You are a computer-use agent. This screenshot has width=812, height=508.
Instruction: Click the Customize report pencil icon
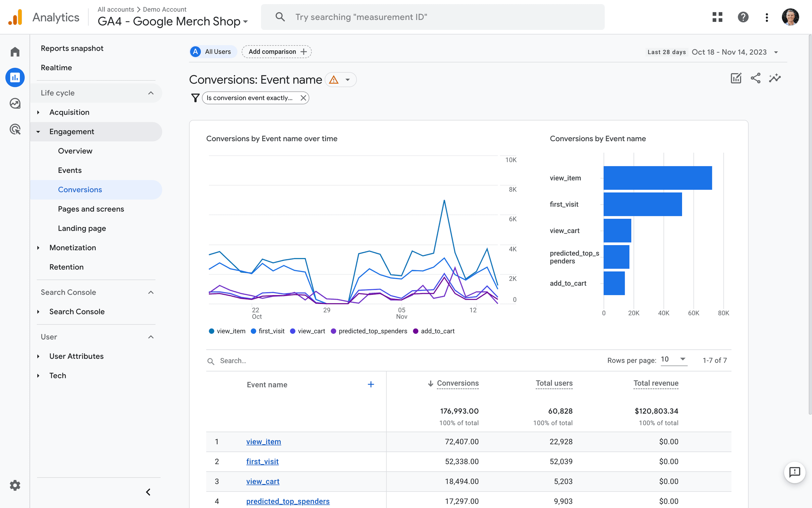coord(736,78)
